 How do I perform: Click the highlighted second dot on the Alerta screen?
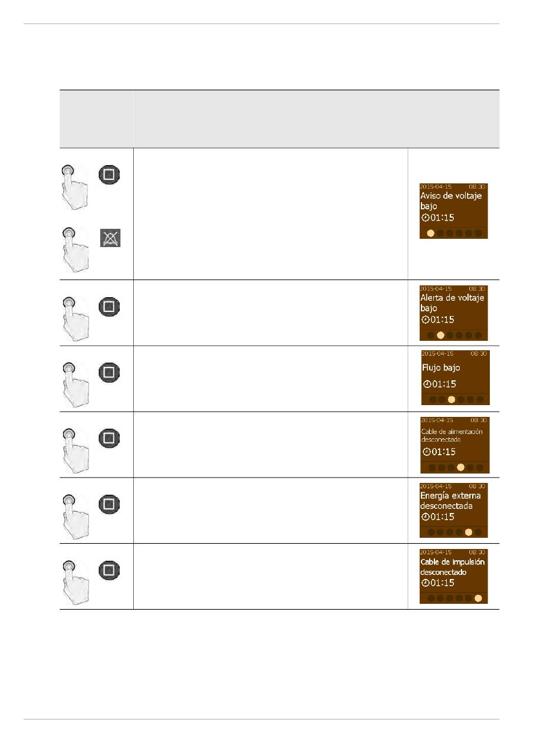pos(440,336)
